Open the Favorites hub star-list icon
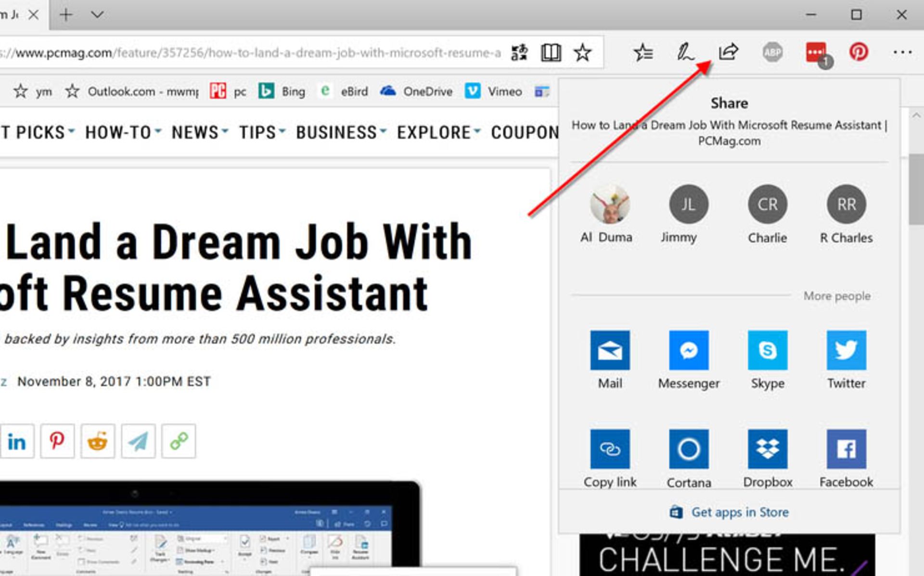The image size is (924, 576). coord(643,52)
